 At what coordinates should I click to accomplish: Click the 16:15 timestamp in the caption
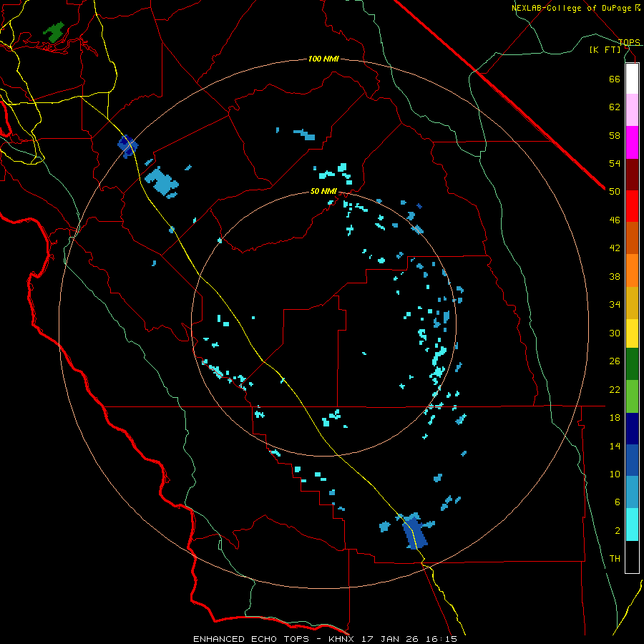(443, 639)
